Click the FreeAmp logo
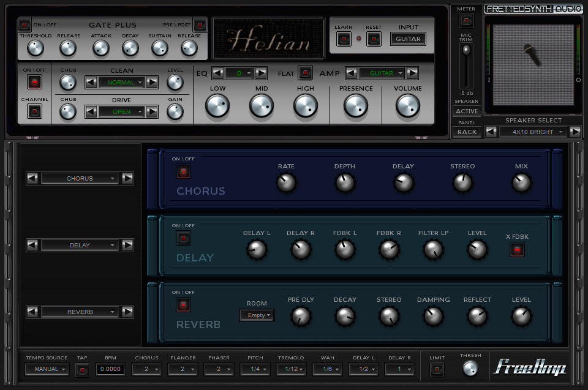This screenshot has height=390, width=588. pyautogui.click(x=529, y=367)
